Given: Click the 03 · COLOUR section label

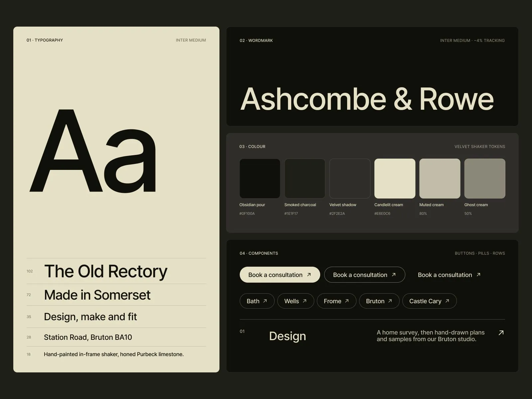Looking at the screenshot, I should pyautogui.click(x=252, y=147).
